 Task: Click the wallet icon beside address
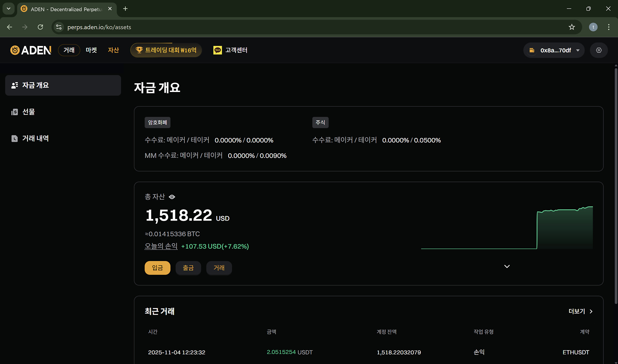(x=532, y=50)
